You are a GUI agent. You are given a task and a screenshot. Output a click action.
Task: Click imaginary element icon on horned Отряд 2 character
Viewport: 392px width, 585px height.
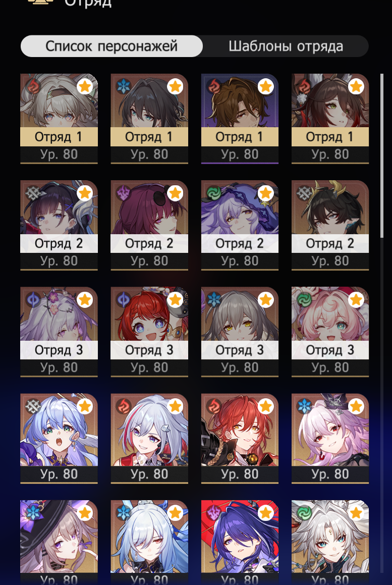tap(304, 193)
